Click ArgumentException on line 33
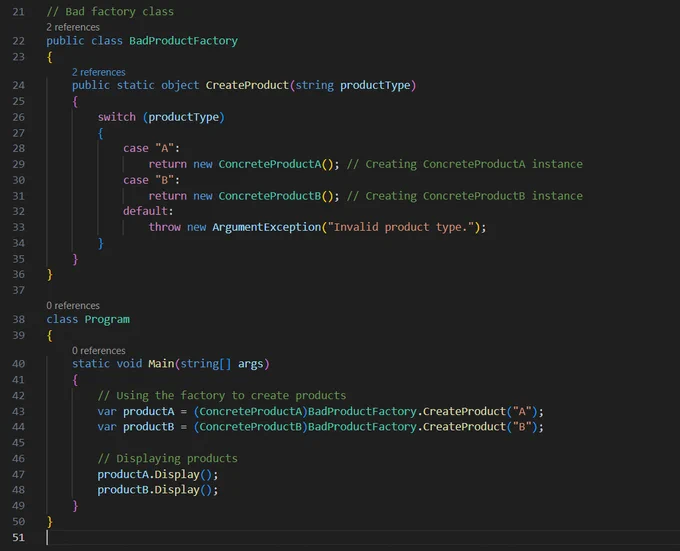This screenshot has width=680, height=551. [x=266, y=227]
